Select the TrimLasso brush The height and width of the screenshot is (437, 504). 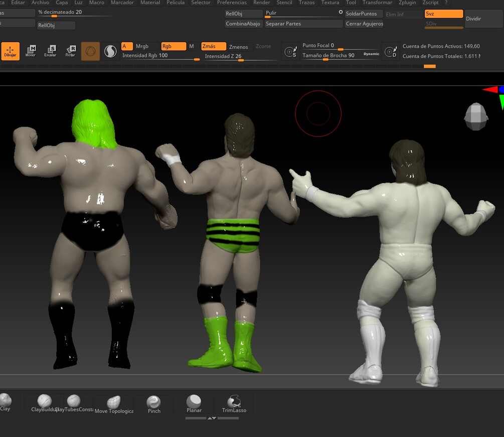coord(234,404)
